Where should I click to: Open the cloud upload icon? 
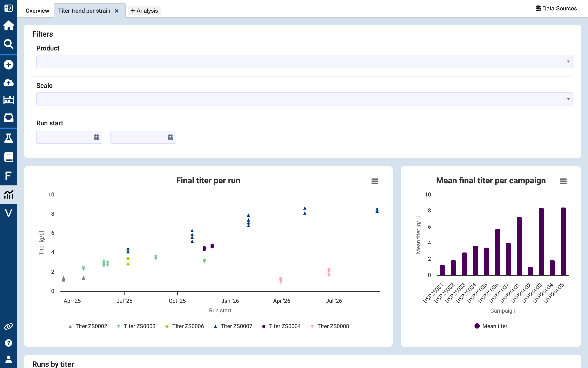[x=9, y=83]
